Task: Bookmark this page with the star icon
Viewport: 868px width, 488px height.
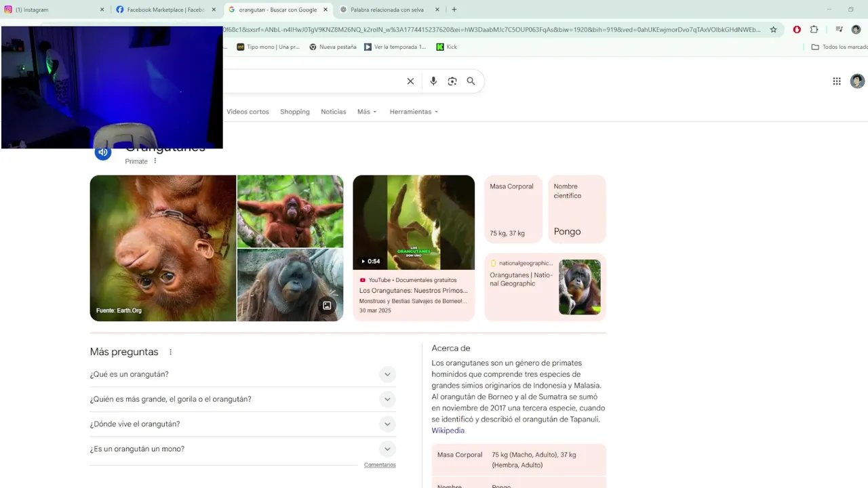Action: click(773, 30)
